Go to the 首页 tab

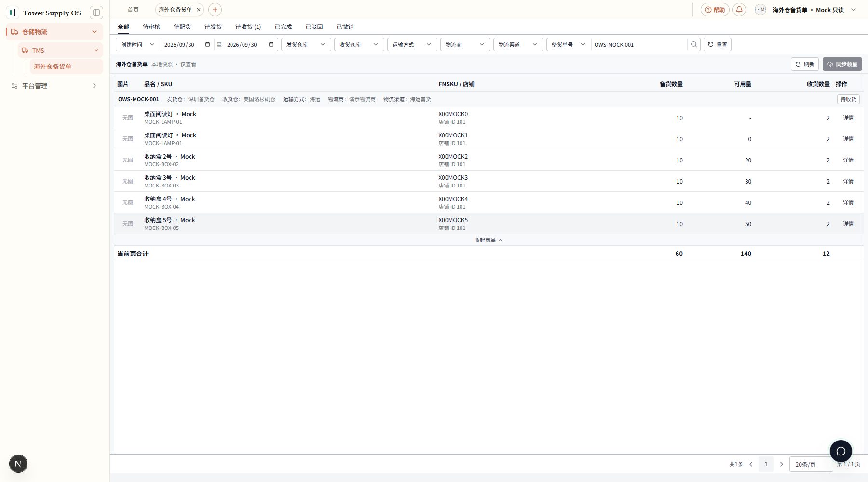click(x=133, y=10)
